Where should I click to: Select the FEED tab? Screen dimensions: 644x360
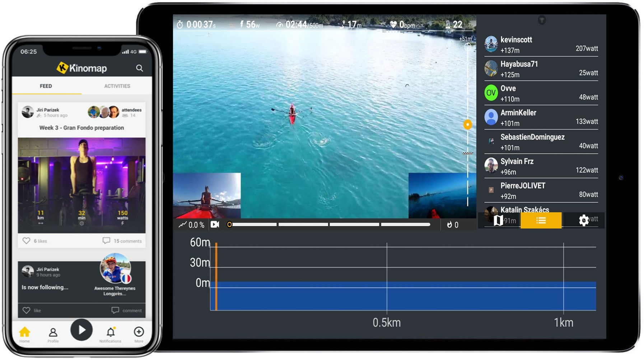tap(46, 86)
